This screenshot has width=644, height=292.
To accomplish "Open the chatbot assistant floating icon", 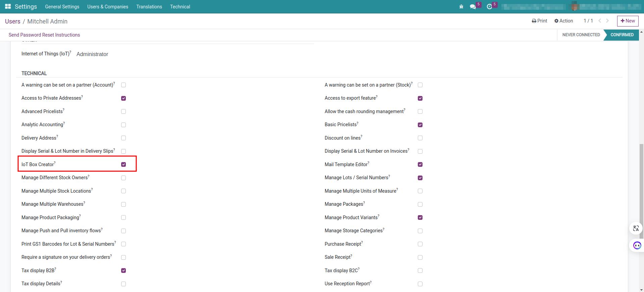I will pos(637,245).
